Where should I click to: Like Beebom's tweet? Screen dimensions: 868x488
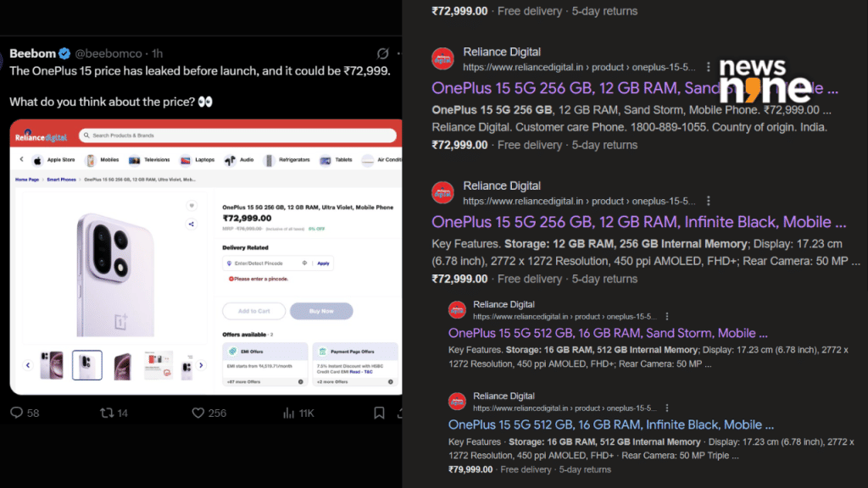[199, 413]
